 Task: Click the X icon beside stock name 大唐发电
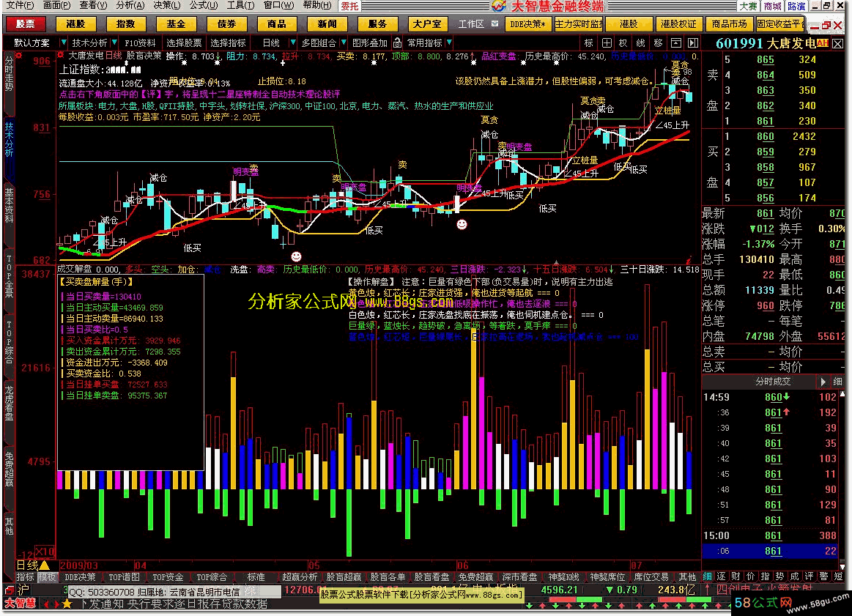(837, 44)
